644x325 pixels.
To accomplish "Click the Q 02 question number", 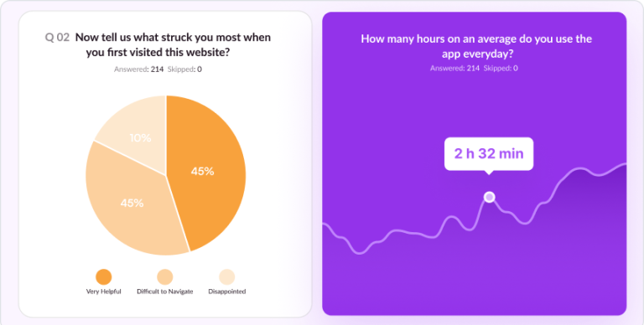I will [57, 38].
